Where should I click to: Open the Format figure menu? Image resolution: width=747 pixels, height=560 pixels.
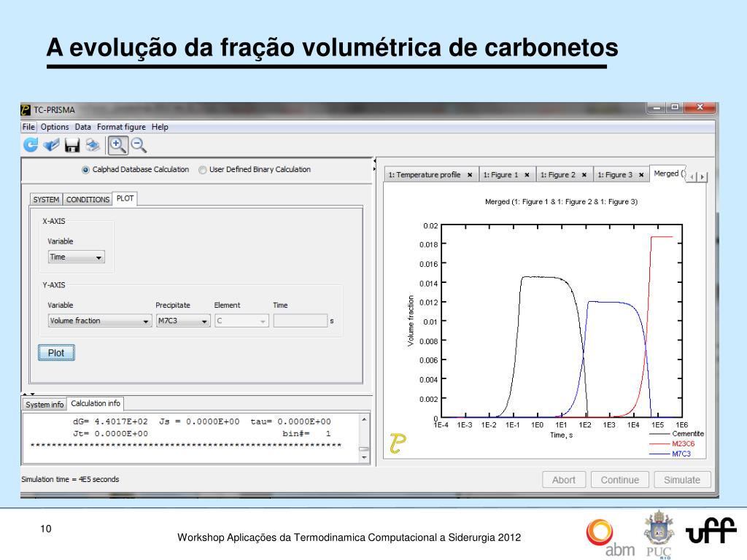pos(121,127)
